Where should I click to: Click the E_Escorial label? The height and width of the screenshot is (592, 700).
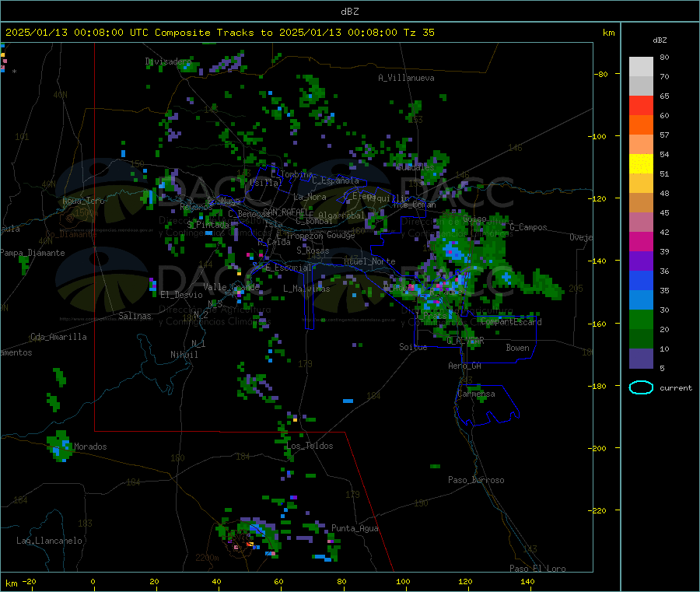[x=289, y=268]
